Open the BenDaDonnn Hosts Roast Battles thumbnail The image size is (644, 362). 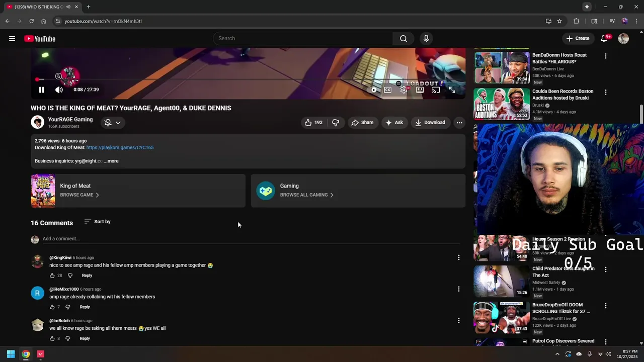(x=502, y=67)
